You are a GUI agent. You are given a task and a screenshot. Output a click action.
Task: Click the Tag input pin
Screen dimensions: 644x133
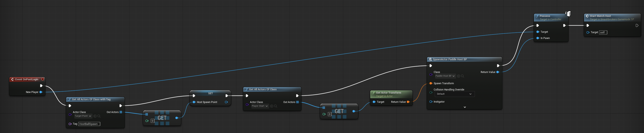70,124
